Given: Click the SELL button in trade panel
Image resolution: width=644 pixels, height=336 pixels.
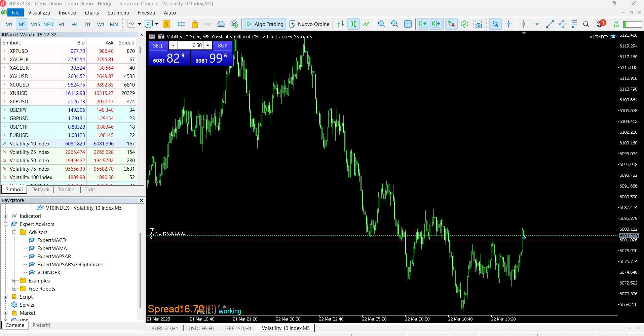Looking at the screenshot, I should click(158, 45).
